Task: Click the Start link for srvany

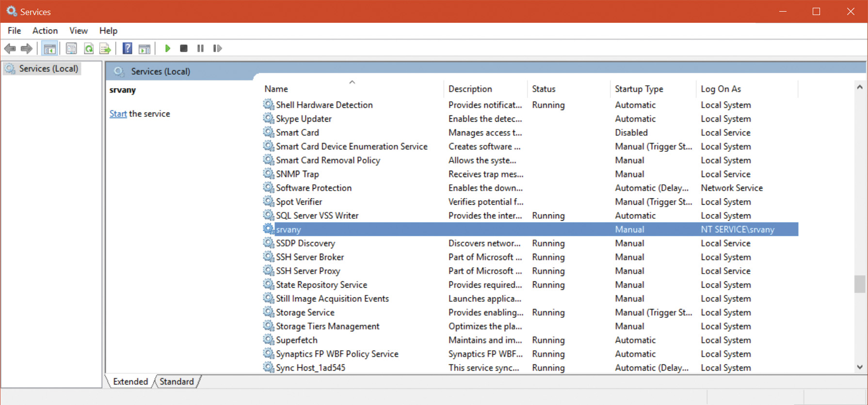Action: point(118,114)
